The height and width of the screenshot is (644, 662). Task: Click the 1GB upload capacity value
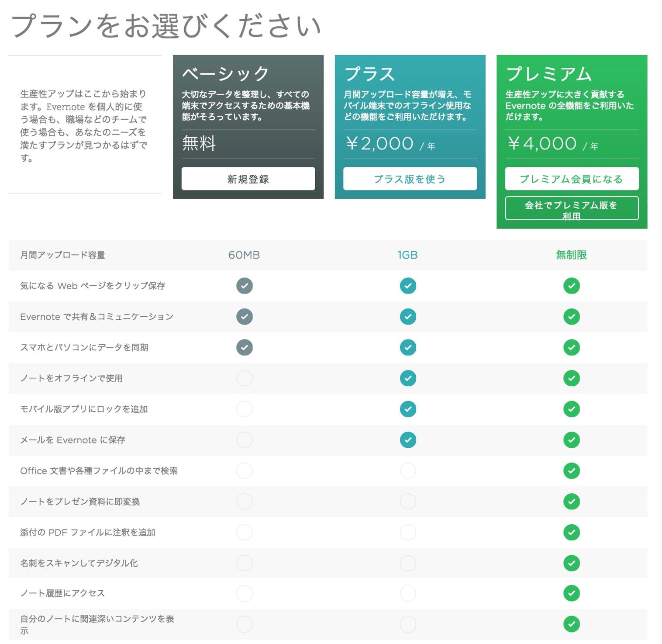pos(407,255)
